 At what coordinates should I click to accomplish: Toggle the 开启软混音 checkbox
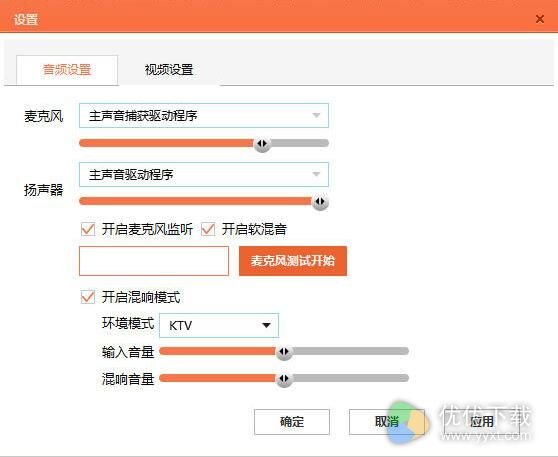pos(208,229)
